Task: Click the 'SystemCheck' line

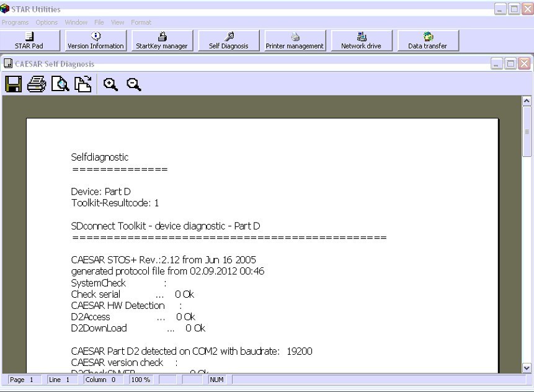Action: (119, 283)
